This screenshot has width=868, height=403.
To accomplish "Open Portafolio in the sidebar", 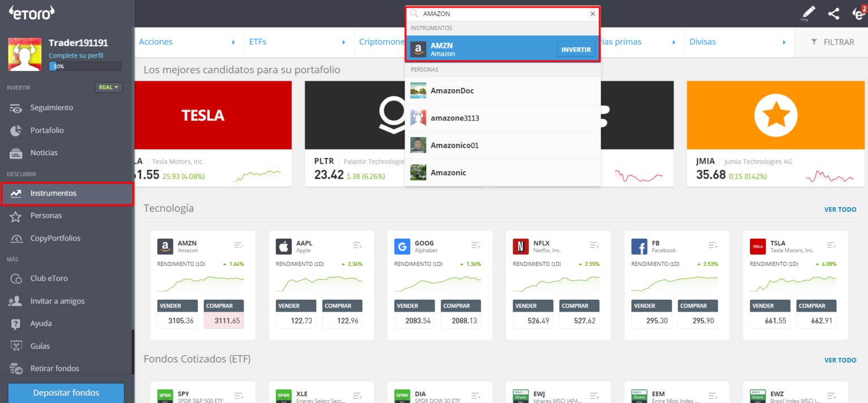I will (x=47, y=130).
